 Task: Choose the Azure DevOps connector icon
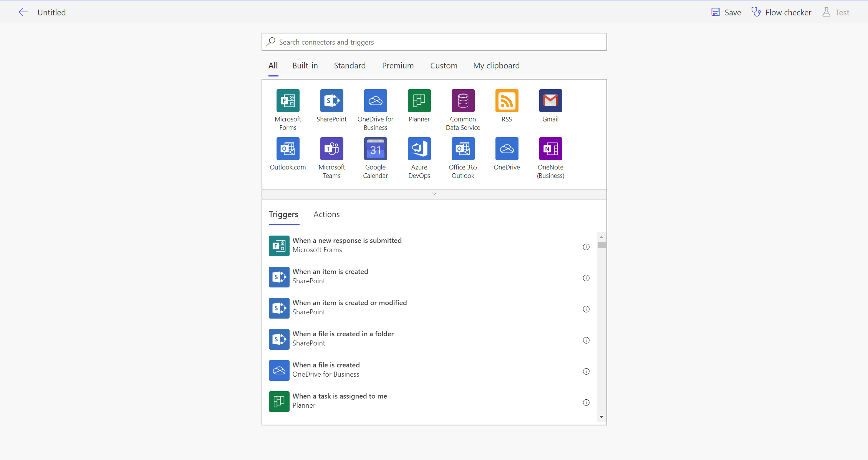coord(419,149)
